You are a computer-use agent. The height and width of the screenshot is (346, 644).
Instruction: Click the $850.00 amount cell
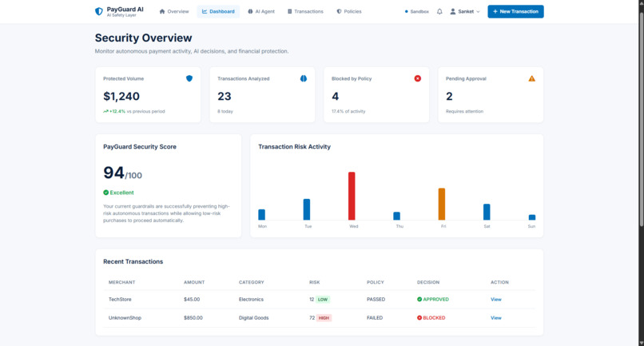pyautogui.click(x=193, y=318)
